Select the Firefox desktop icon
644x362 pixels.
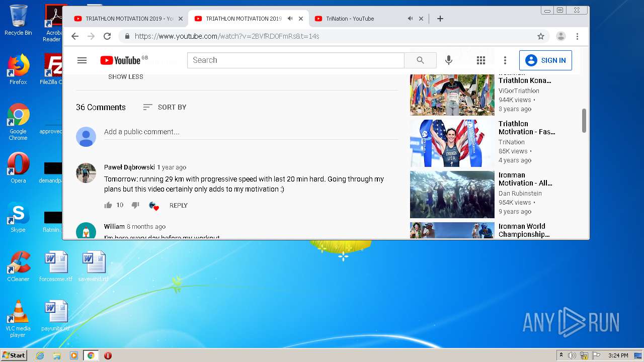[18, 69]
